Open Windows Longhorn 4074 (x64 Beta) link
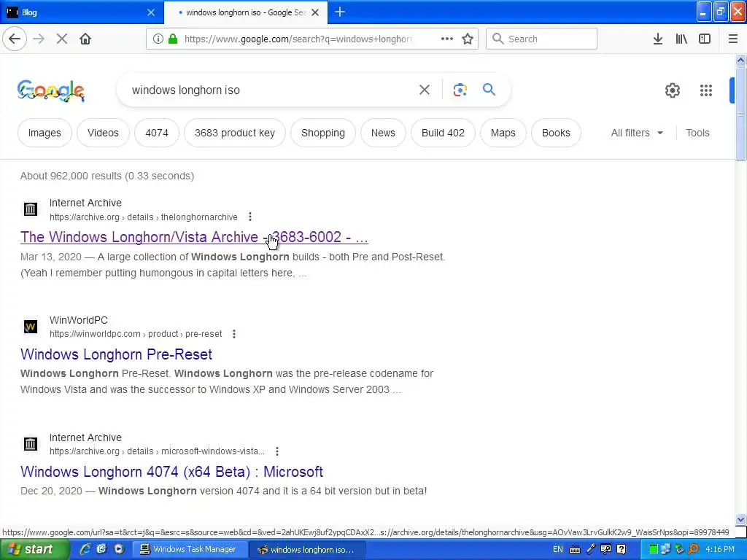747x560 pixels. coord(171,472)
